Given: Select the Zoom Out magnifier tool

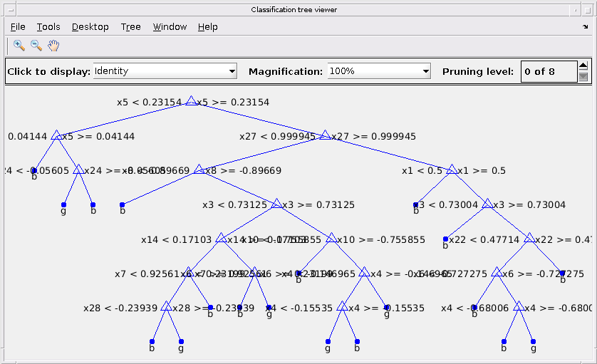Looking at the screenshot, I should [36, 46].
